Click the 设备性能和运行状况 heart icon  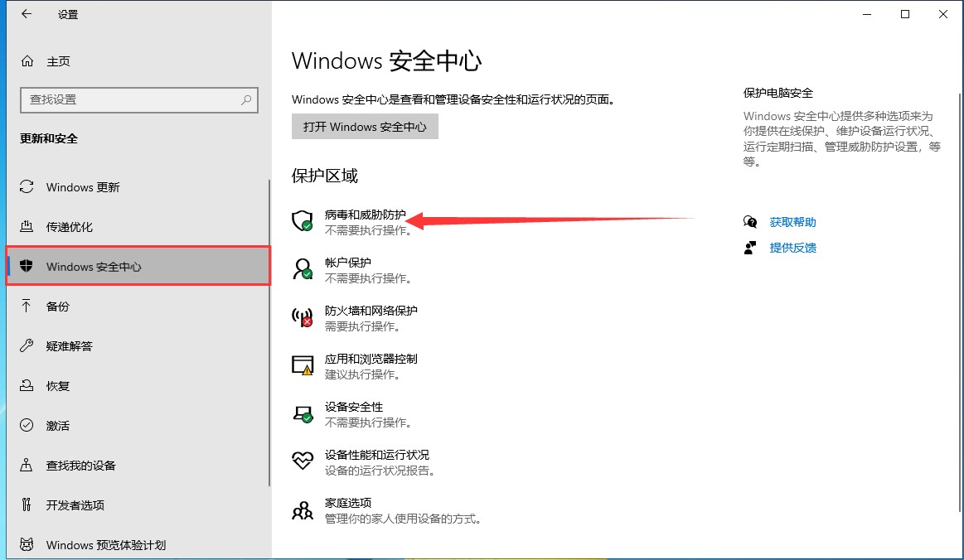point(303,461)
